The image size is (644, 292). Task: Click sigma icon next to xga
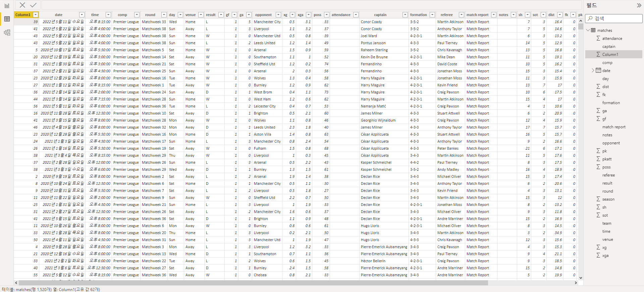click(x=598, y=255)
